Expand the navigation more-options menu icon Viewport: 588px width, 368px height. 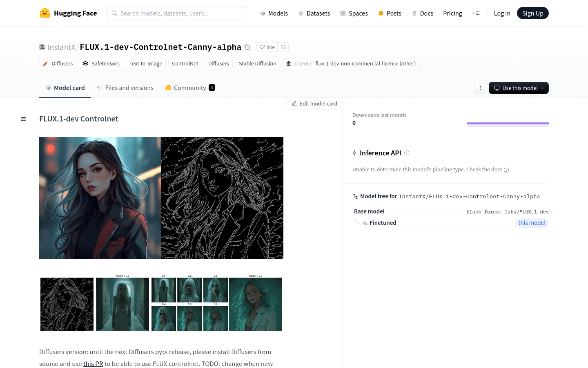click(476, 13)
